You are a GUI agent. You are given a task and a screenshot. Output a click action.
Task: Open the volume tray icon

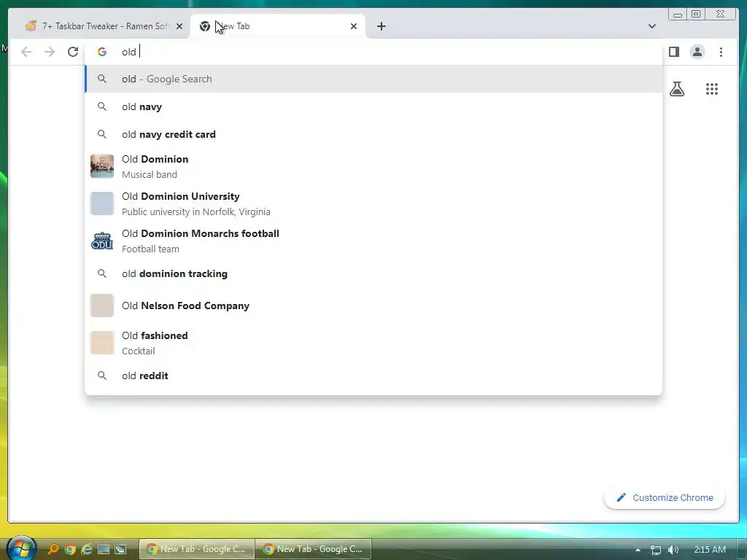click(673, 550)
